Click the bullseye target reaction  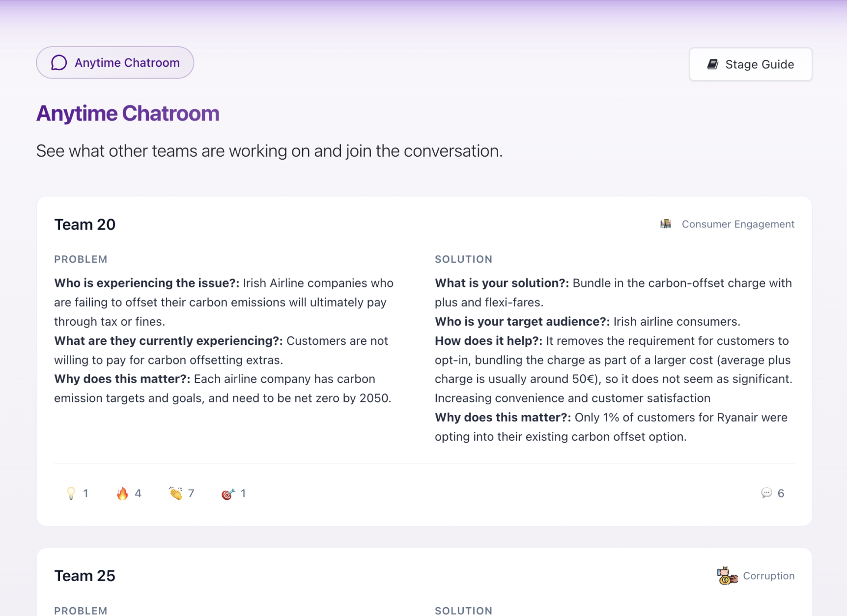pyautogui.click(x=233, y=493)
